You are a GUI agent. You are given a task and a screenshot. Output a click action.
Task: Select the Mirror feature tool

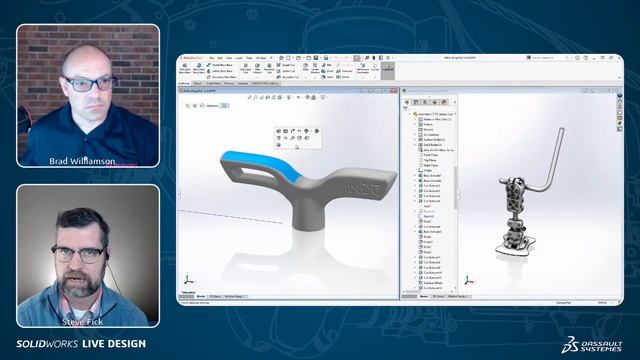(x=343, y=77)
